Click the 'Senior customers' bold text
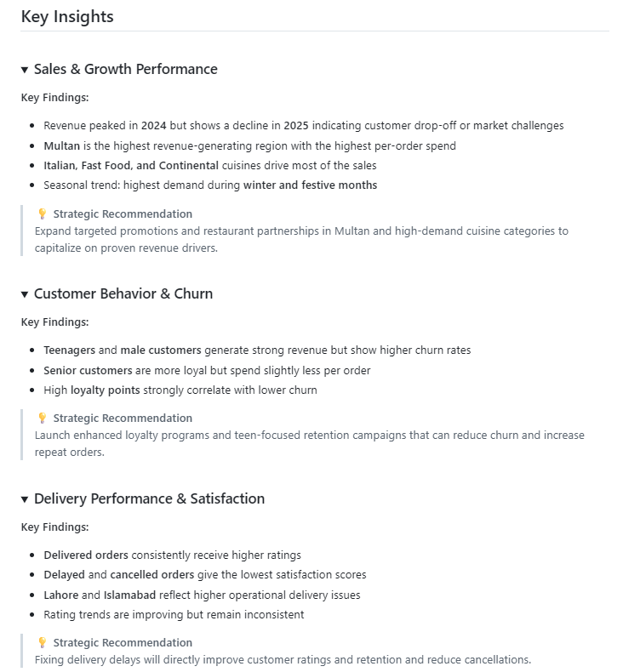This screenshot has width=623, height=672. 88,370
